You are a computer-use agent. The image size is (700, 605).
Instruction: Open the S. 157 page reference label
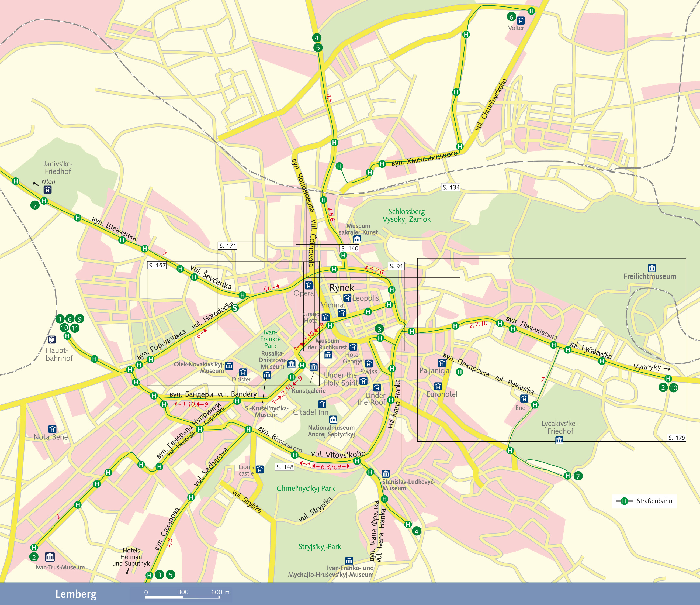pyautogui.click(x=157, y=265)
